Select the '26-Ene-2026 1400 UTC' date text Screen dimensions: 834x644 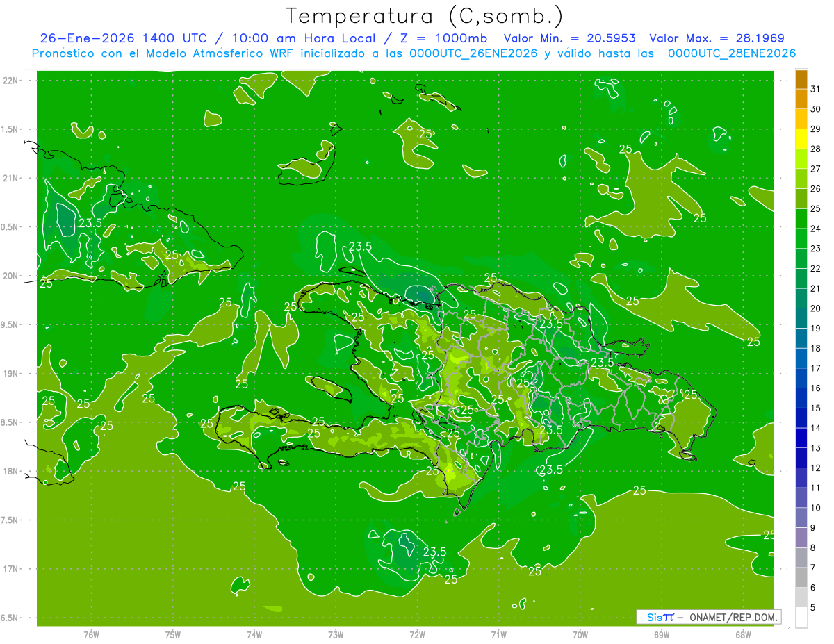(x=123, y=38)
